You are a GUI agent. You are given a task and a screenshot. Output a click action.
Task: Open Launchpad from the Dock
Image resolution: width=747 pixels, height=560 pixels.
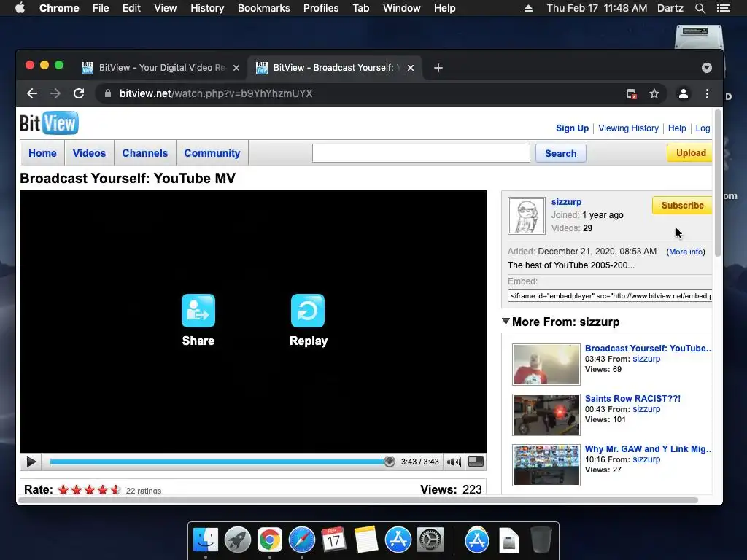(237, 540)
